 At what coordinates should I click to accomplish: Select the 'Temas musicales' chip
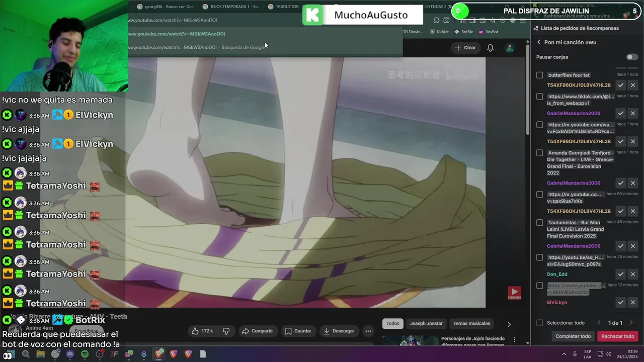click(471, 324)
